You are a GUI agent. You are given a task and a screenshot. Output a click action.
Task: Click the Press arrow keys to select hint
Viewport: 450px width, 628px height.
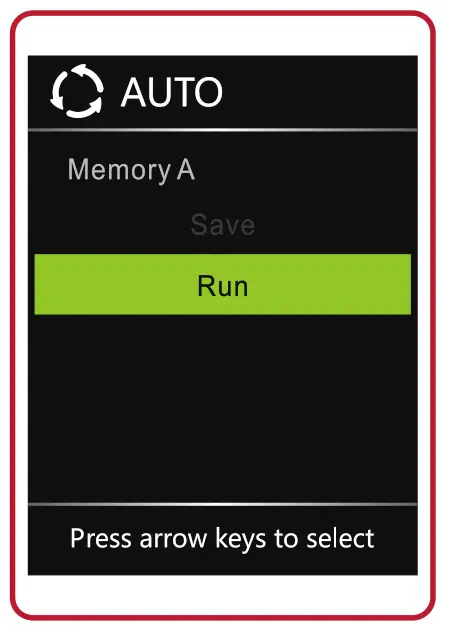(222, 538)
